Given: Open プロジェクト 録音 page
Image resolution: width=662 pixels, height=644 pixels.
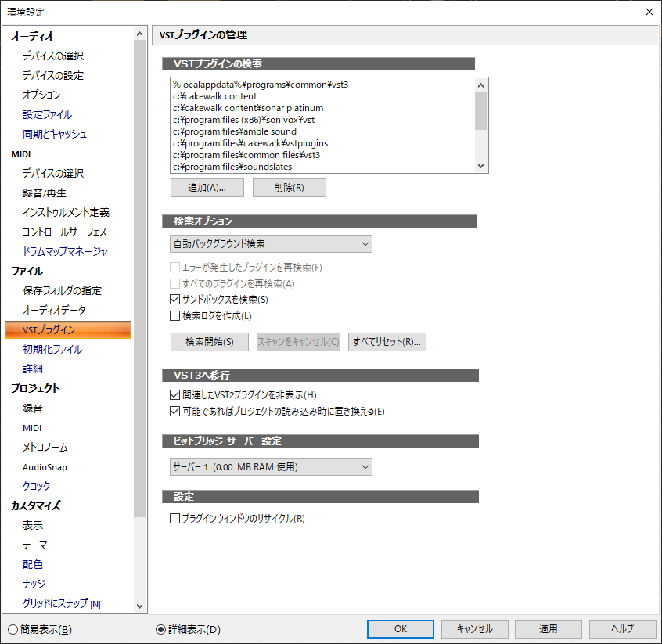Looking at the screenshot, I should tap(33, 408).
